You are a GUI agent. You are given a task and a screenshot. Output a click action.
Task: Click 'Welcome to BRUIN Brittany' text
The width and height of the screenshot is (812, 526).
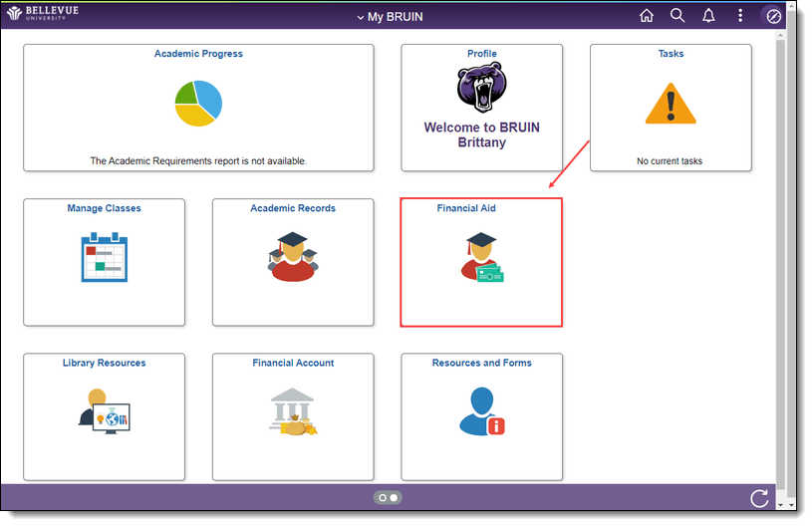[481, 134]
